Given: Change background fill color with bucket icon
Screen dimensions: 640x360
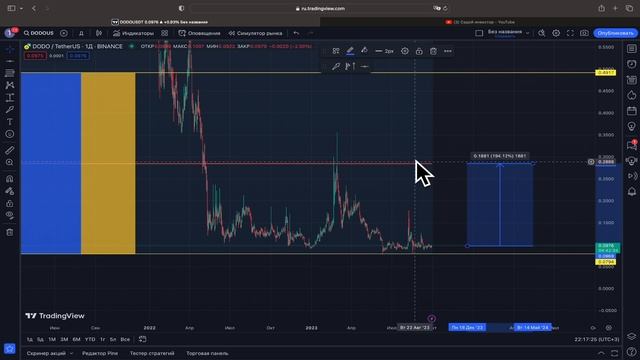Looking at the screenshot, I should tap(364, 51).
